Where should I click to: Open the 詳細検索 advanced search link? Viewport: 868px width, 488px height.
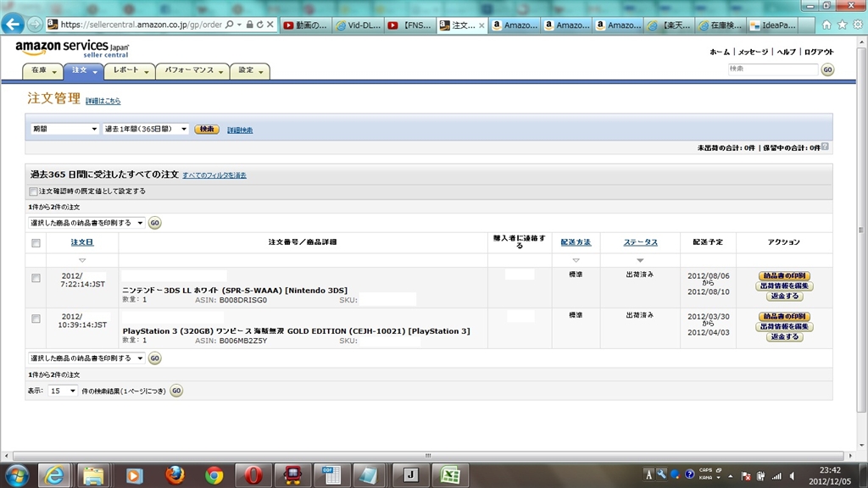pyautogui.click(x=240, y=130)
